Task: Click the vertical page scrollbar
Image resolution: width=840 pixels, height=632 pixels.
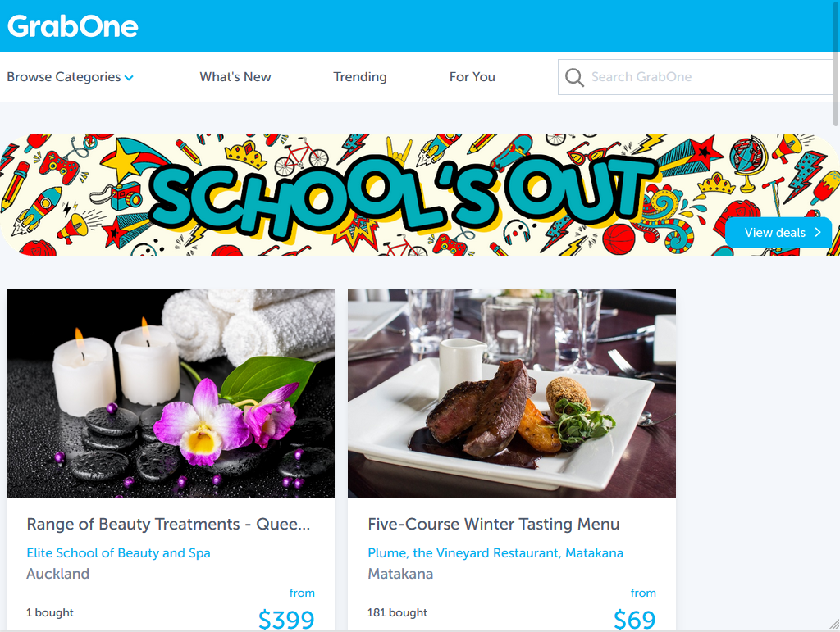Action: (x=836, y=316)
